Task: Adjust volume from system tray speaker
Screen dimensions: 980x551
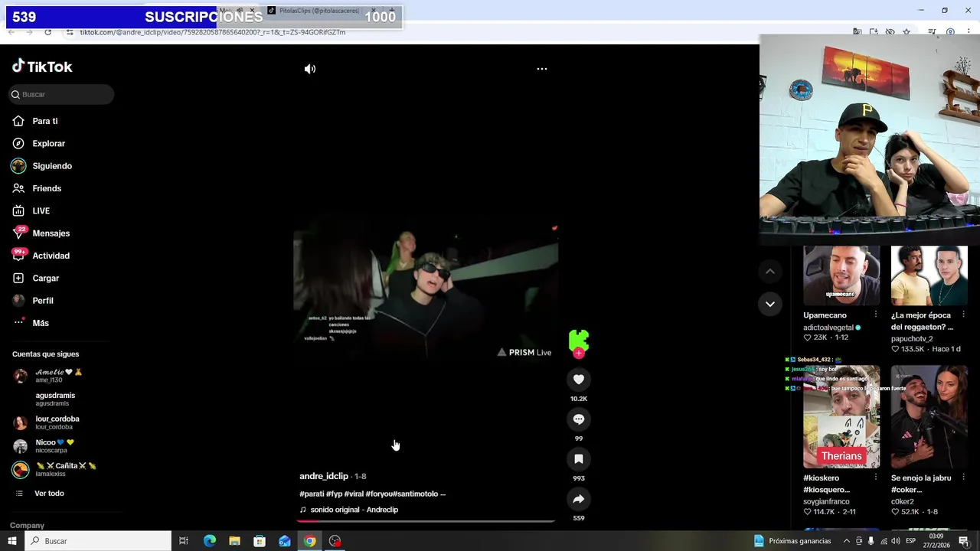Action: pyautogui.click(x=896, y=541)
